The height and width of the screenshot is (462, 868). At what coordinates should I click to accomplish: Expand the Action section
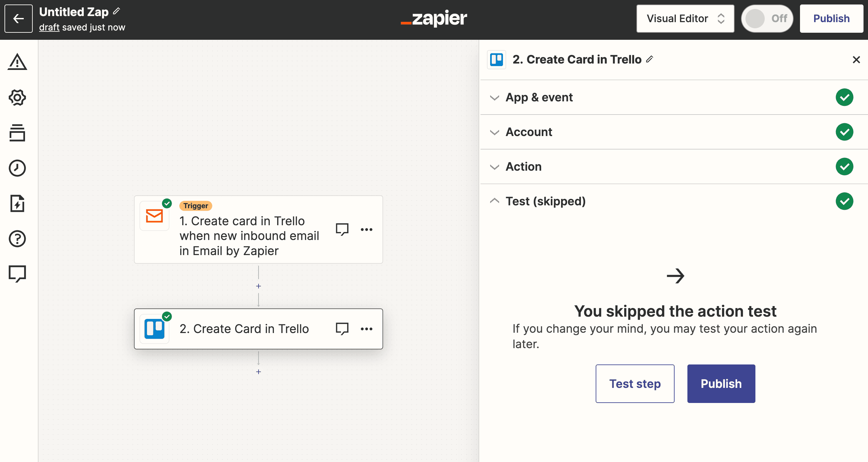[x=674, y=167]
